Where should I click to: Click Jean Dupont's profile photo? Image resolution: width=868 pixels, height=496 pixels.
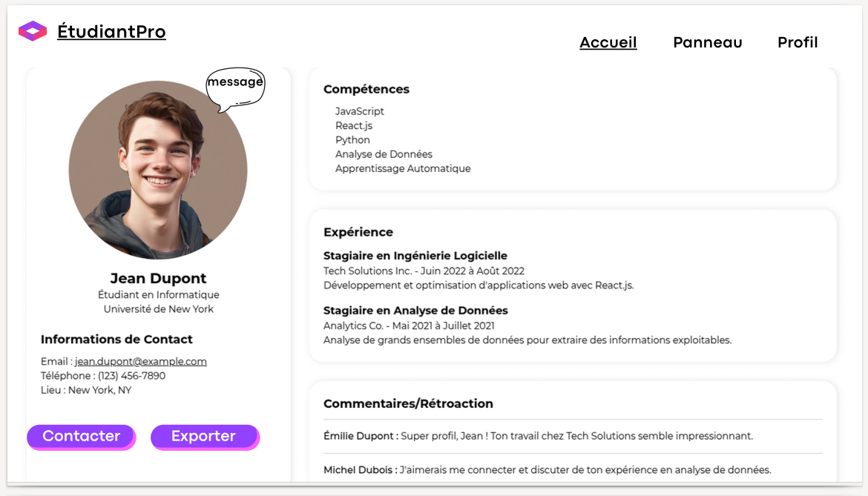click(157, 171)
